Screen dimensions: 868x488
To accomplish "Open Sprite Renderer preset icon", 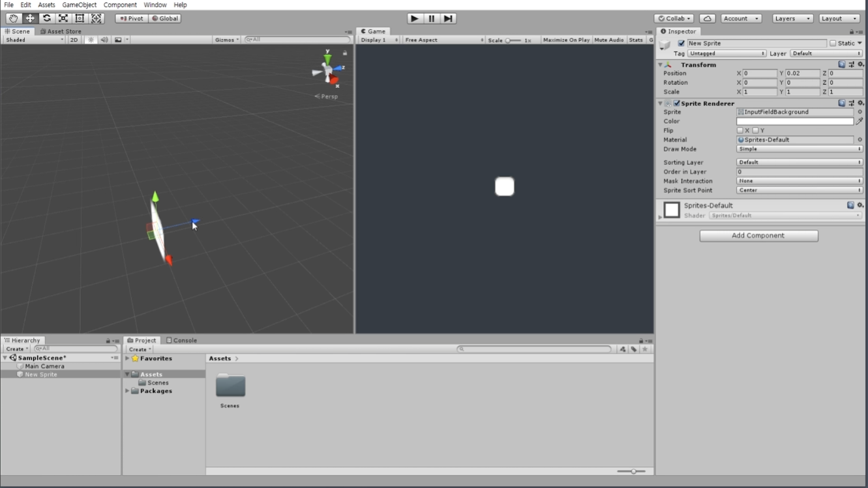I will coord(852,103).
